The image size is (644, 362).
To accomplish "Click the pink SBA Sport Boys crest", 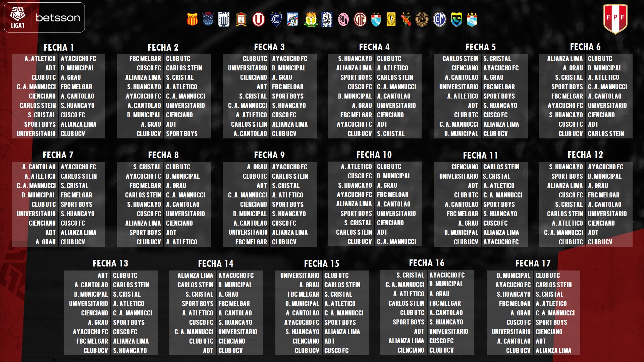I will pyautogui.click(x=343, y=20).
